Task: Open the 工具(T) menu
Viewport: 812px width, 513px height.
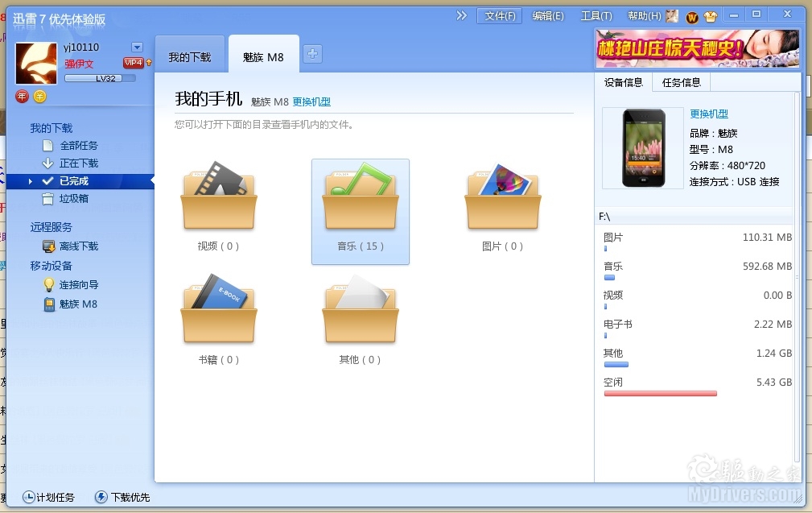Action: click(596, 16)
